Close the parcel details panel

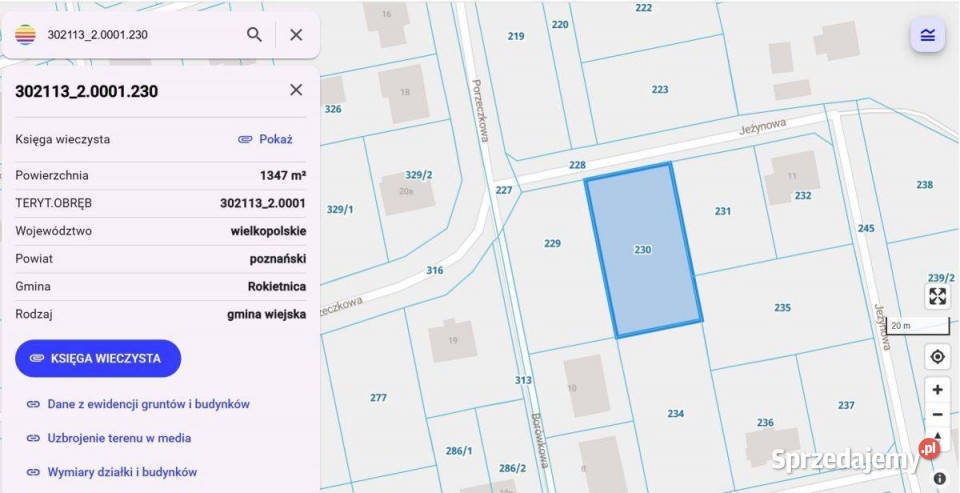tap(296, 90)
